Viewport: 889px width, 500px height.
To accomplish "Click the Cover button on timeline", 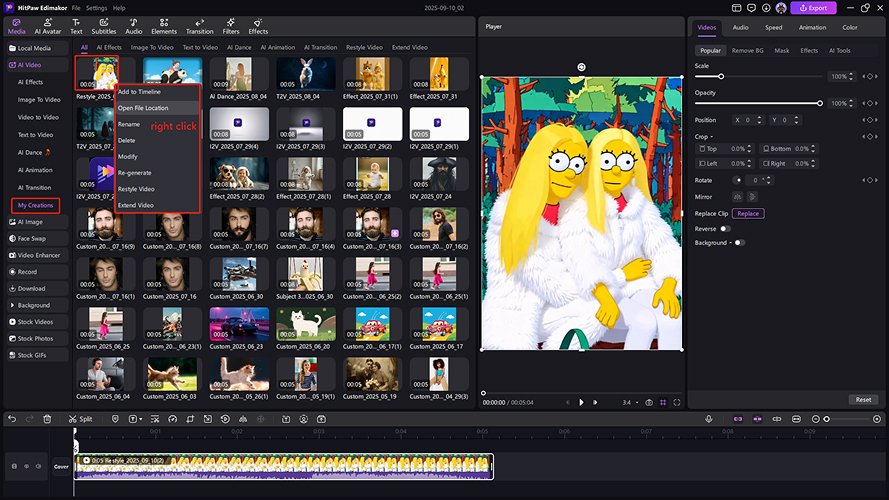I will 61,467.
